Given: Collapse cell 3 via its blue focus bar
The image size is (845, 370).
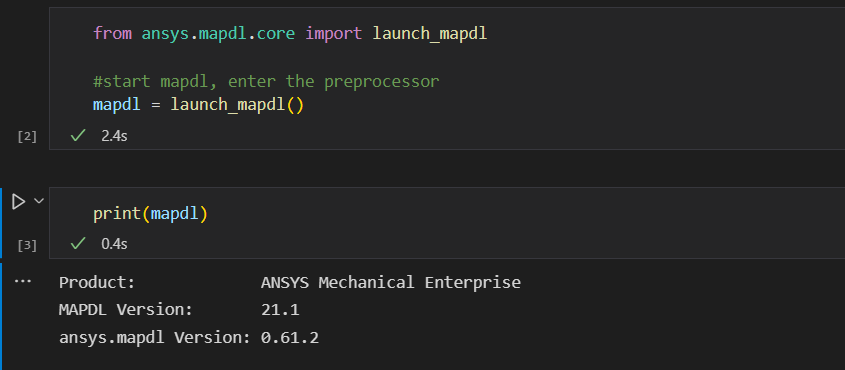Looking at the screenshot, I should coord(1,223).
